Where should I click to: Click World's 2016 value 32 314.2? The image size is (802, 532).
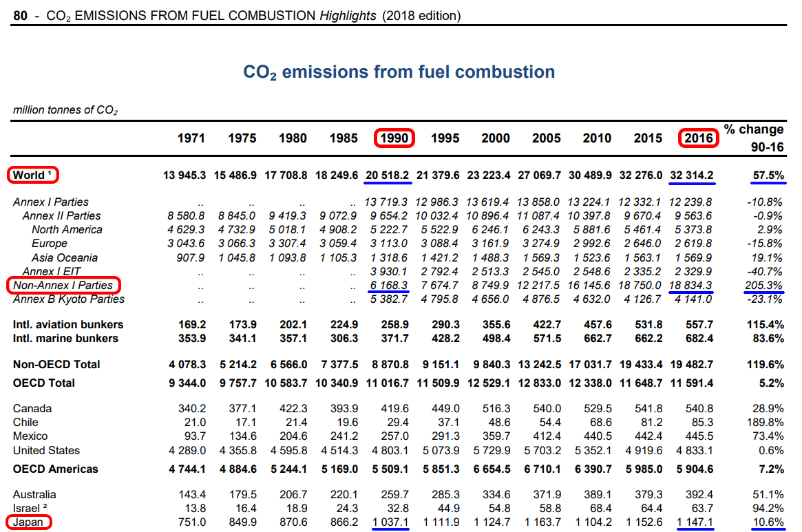(x=692, y=175)
